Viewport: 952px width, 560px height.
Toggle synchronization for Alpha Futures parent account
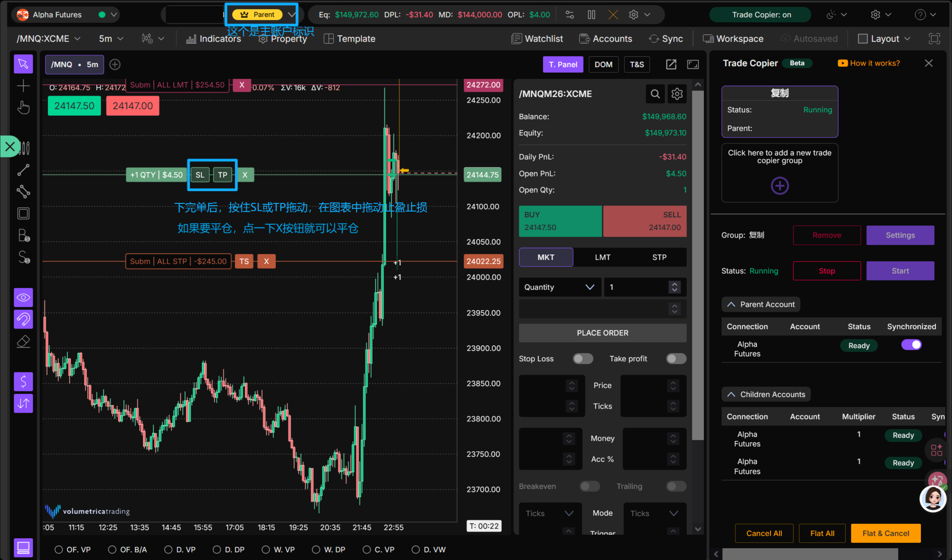tap(911, 344)
